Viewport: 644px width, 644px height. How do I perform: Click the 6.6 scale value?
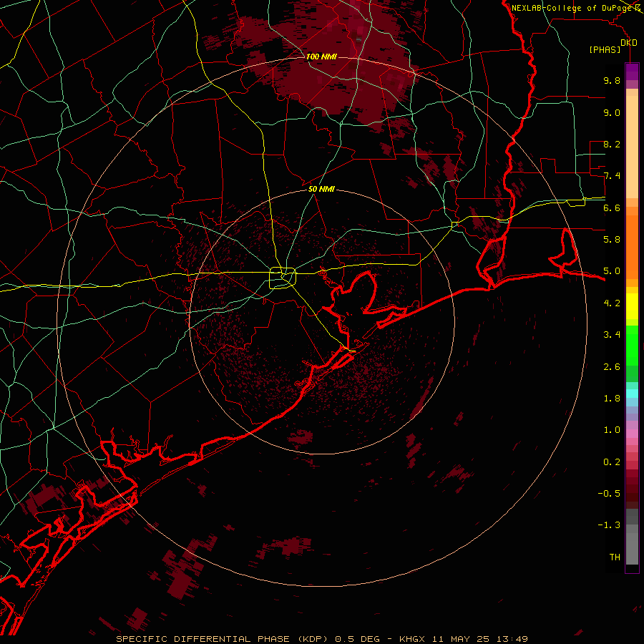[612, 208]
